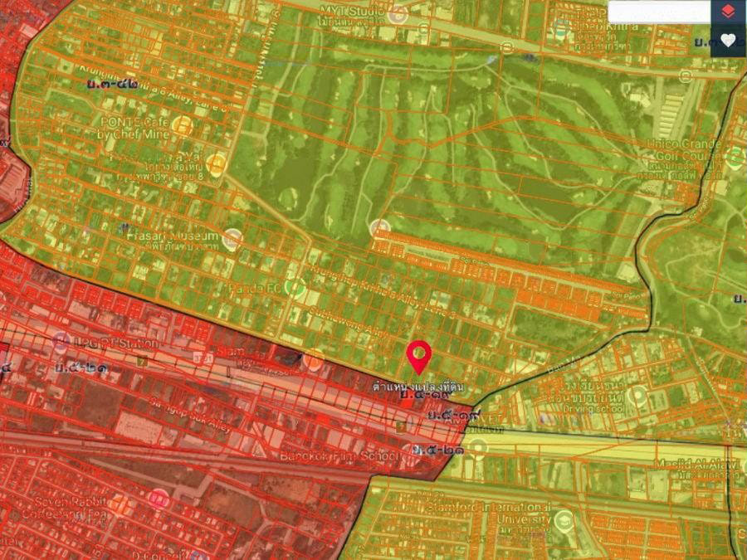The height and width of the screenshot is (560, 747).
Task: Select the Unico Grande Golf Course marker
Action: point(735,156)
